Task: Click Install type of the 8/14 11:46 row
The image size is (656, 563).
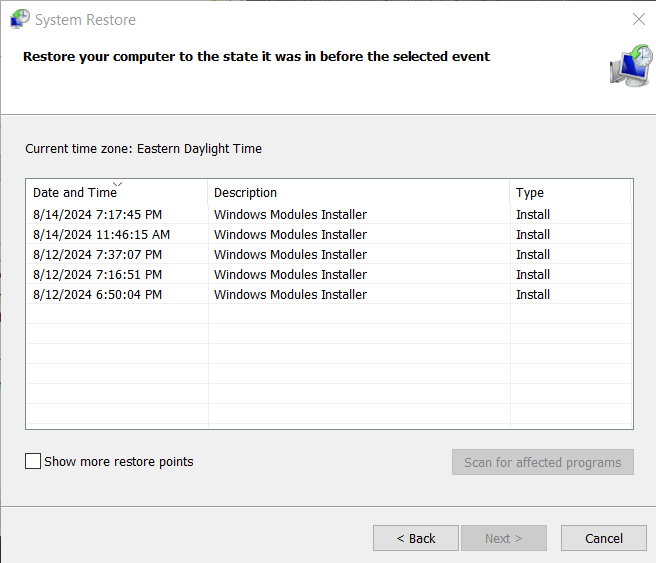Action: point(533,235)
